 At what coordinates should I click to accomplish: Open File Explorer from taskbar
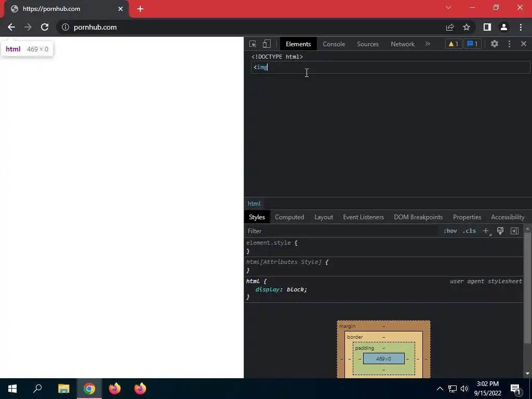pos(63,389)
